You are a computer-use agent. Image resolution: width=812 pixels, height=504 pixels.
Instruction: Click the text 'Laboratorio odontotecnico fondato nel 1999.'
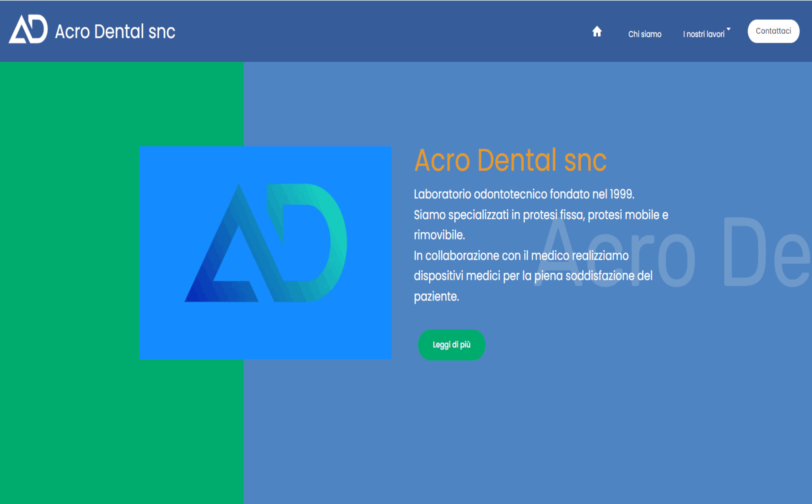pos(524,194)
